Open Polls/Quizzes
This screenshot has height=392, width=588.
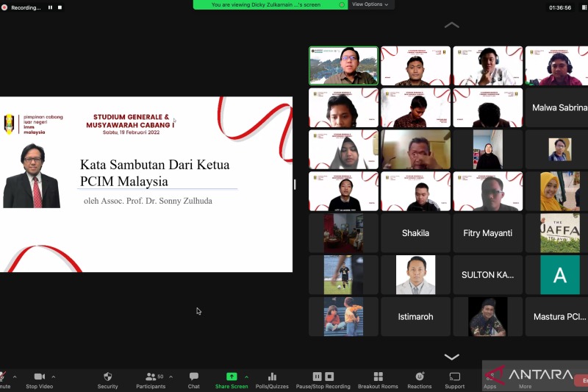272,380
